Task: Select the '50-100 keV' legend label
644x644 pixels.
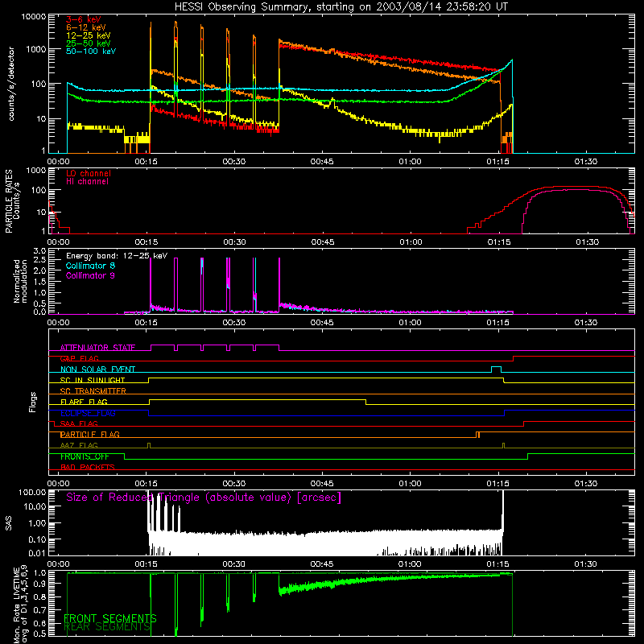Action: pyautogui.click(x=91, y=51)
